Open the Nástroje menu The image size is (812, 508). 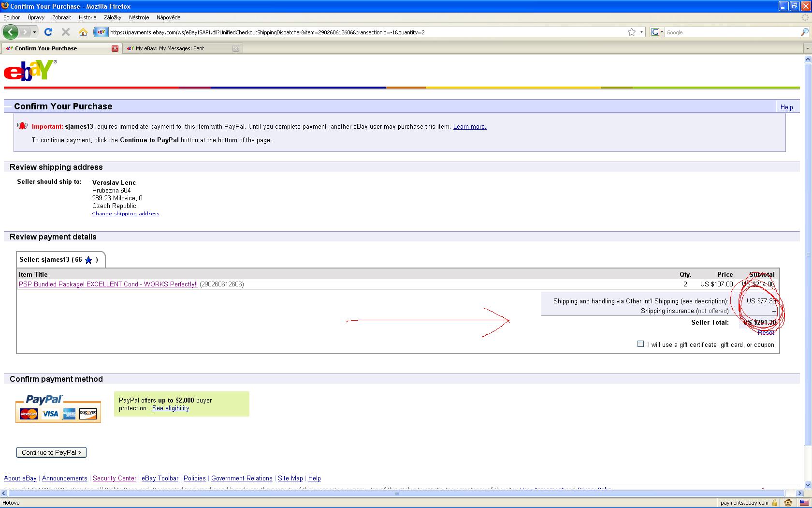(x=139, y=17)
